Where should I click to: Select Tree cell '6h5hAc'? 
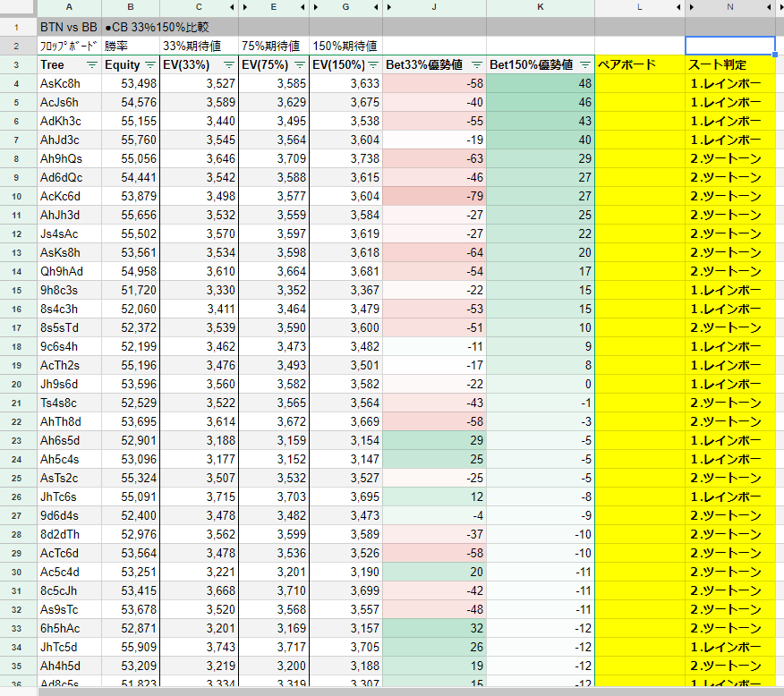[x=69, y=629]
